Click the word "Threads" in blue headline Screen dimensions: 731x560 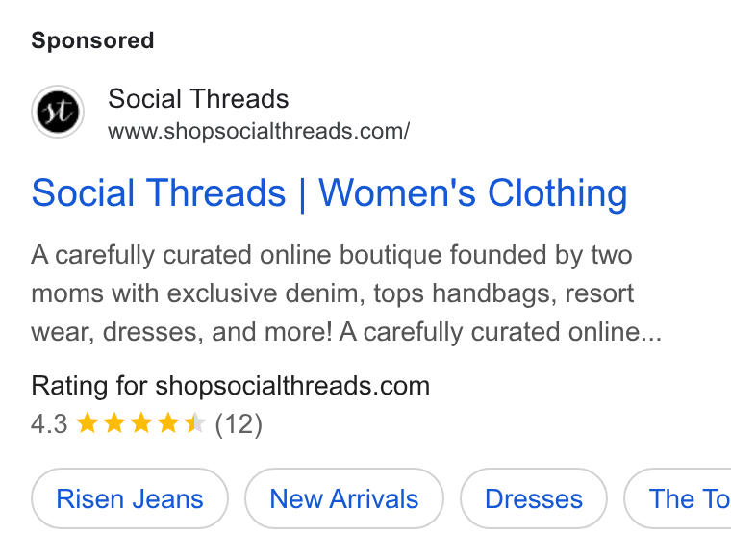tap(216, 193)
